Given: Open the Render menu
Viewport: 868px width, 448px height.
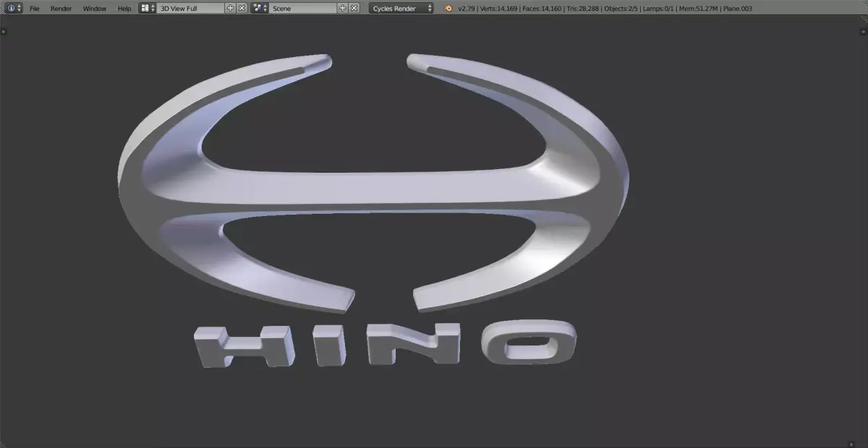Looking at the screenshot, I should coord(61,9).
